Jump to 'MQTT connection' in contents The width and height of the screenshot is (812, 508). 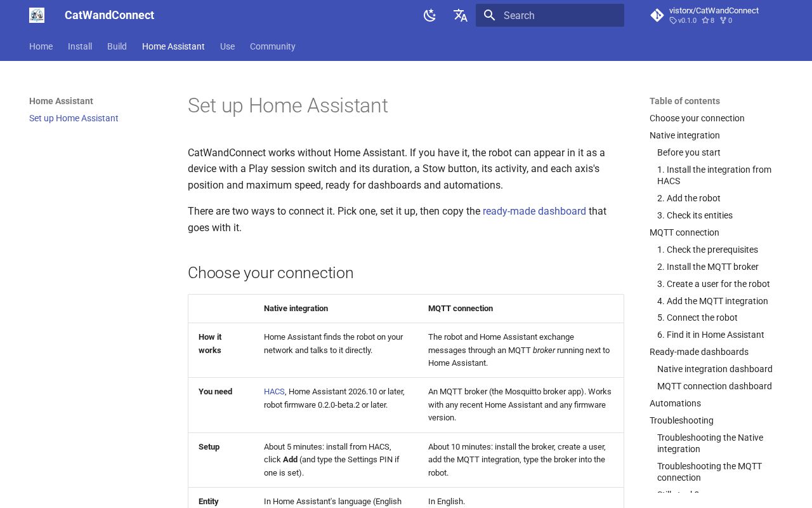[x=684, y=232]
